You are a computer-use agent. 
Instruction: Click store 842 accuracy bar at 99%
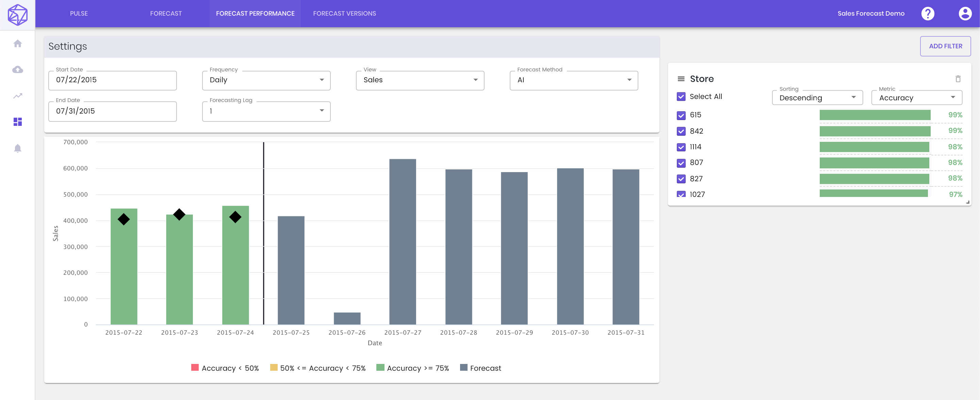click(x=875, y=131)
